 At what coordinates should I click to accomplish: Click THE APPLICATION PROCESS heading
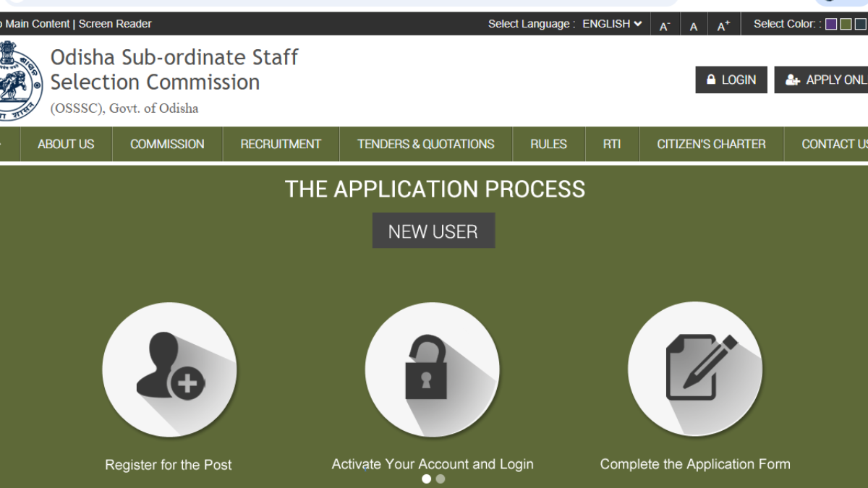click(x=435, y=189)
